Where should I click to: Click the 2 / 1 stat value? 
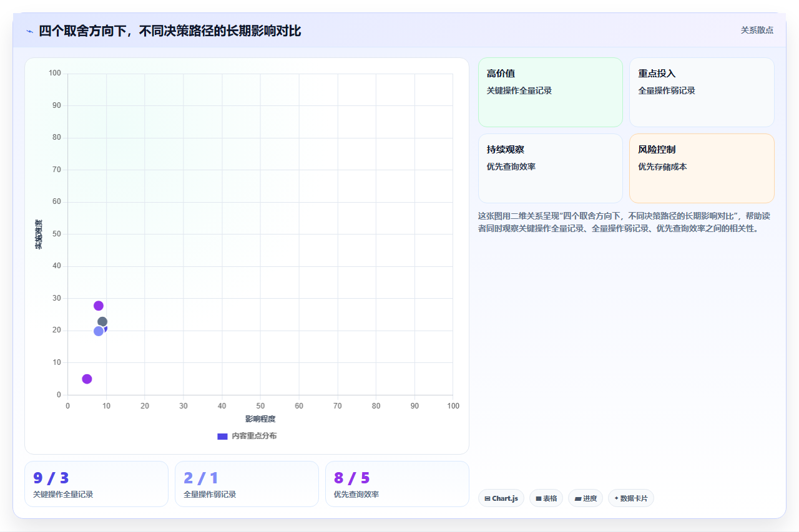[x=201, y=478]
